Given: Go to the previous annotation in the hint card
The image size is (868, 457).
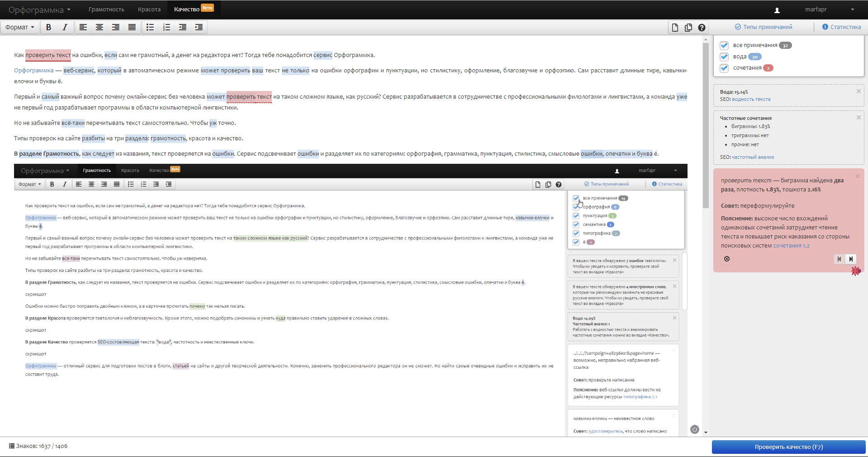Looking at the screenshot, I should tap(840, 259).
